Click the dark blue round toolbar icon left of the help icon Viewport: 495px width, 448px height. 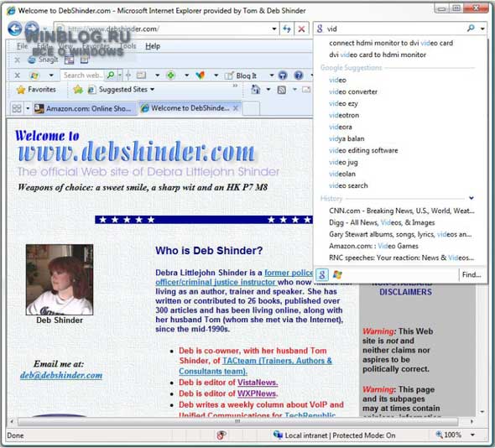[x=283, y=76]
